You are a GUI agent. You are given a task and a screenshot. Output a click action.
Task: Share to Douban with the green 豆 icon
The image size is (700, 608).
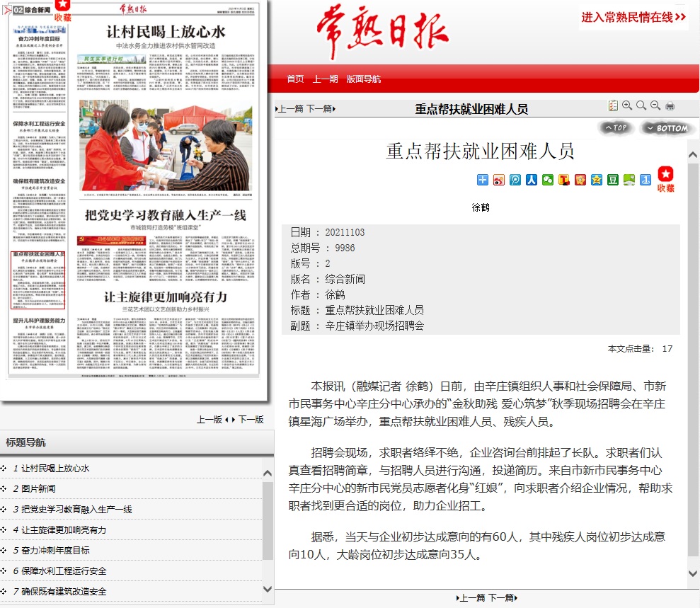tap(613, 180)
